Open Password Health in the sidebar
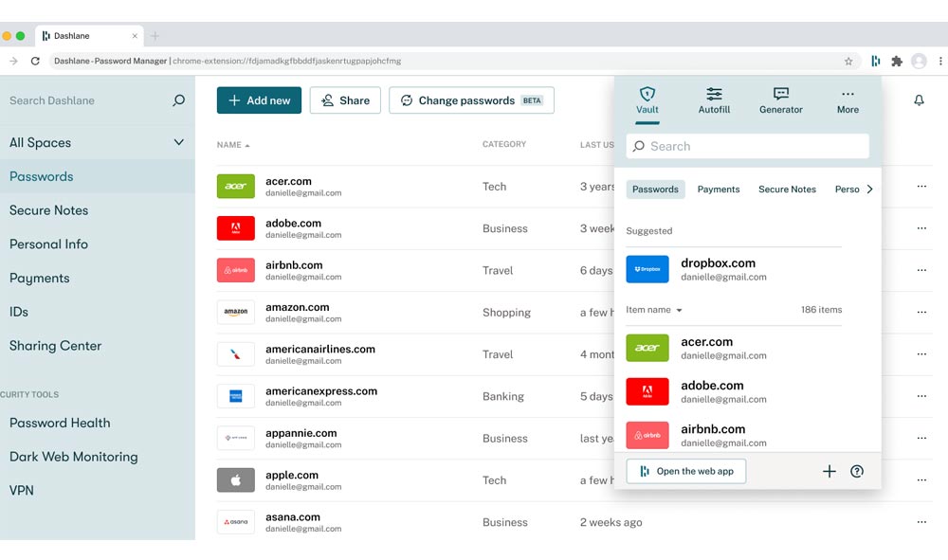This screenshot has height=560, width=948. 98,423
